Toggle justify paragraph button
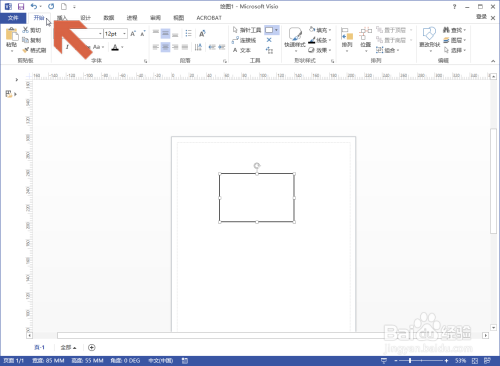 [x=185, y=47]
